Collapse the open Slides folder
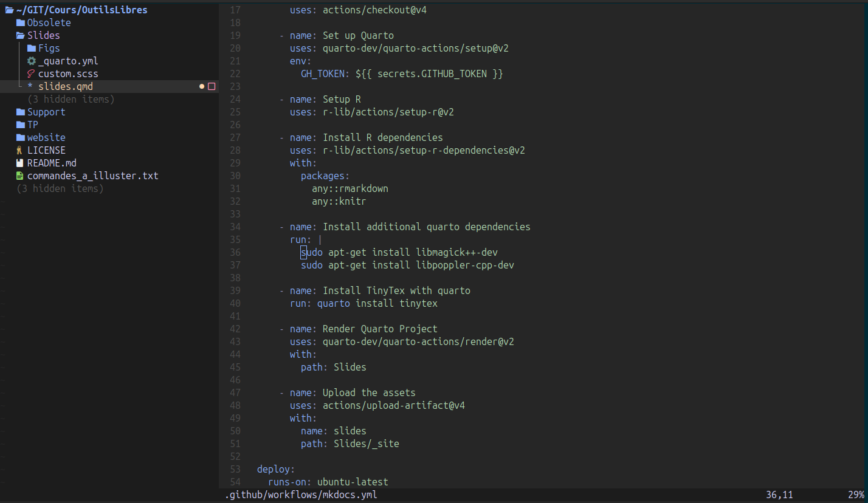This screenshot has width=868, height=503. [x=43, y=36]
